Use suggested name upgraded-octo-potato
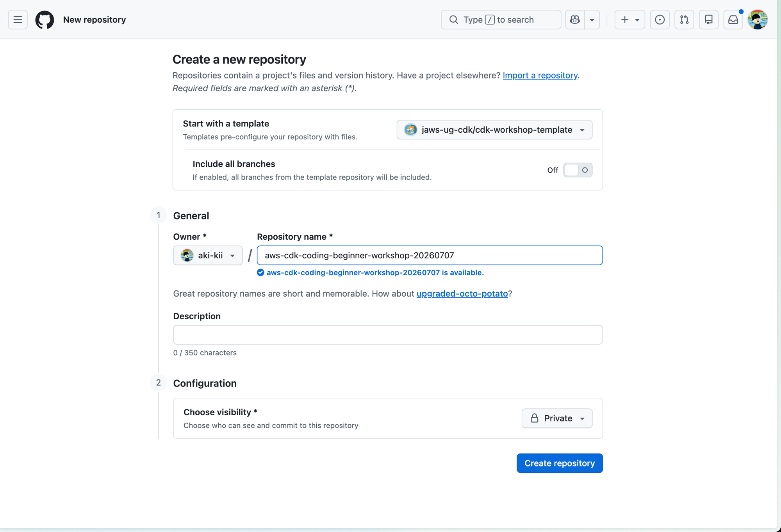781x532 pixels. pos(462,294)
